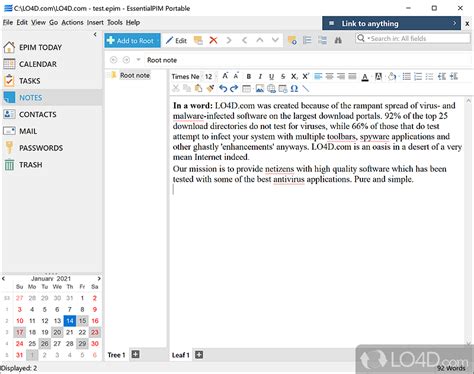Click the Edit note button

click(176, 41)
